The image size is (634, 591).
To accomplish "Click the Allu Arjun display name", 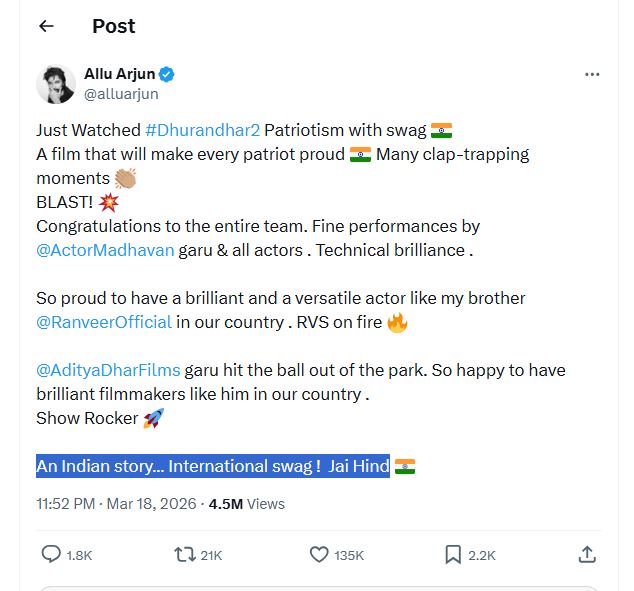I will point(124,75).
